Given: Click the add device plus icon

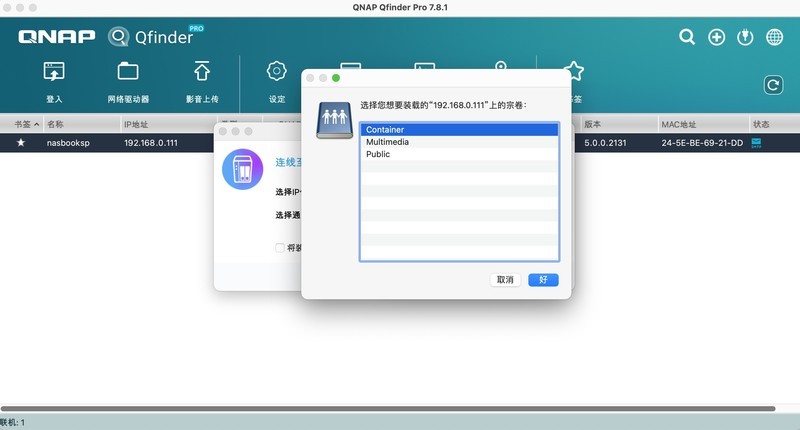Looking at the screenshot, I should point(716,37).
